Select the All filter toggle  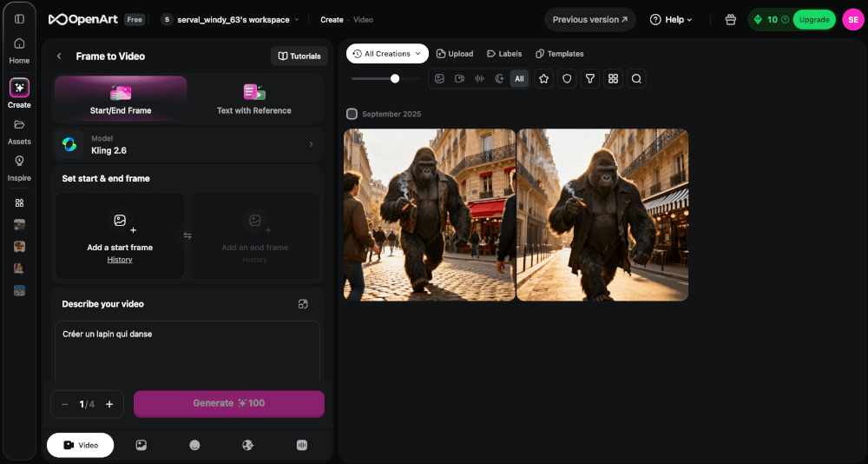(x=519, y=79)
